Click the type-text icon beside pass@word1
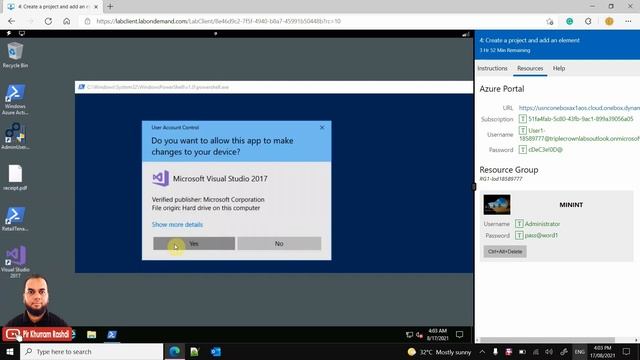The height and width of the screenshot is (360, 640). pyautogui.click(x=519, y=235)
